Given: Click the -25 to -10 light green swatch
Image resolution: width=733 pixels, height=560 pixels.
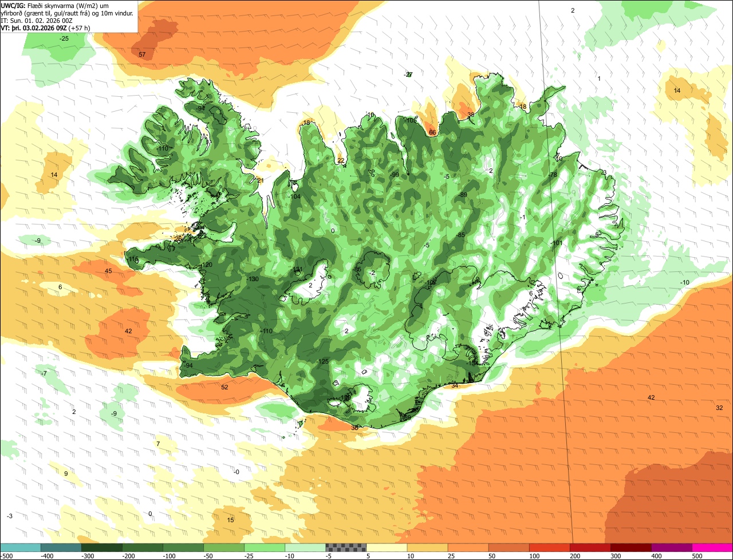Looking at the screenshot, I should 265,547.
